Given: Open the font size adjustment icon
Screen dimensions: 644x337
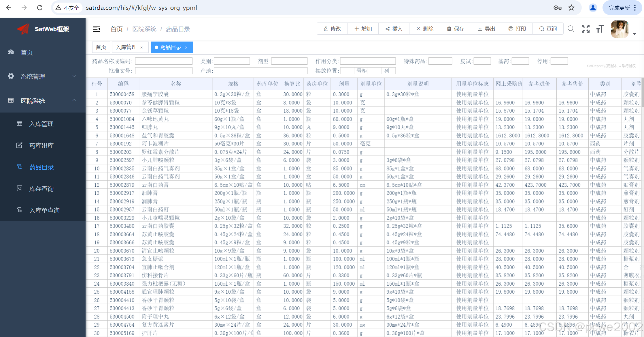Looking at the screenshot, I should pyautogui.click(x=600, y=29).
